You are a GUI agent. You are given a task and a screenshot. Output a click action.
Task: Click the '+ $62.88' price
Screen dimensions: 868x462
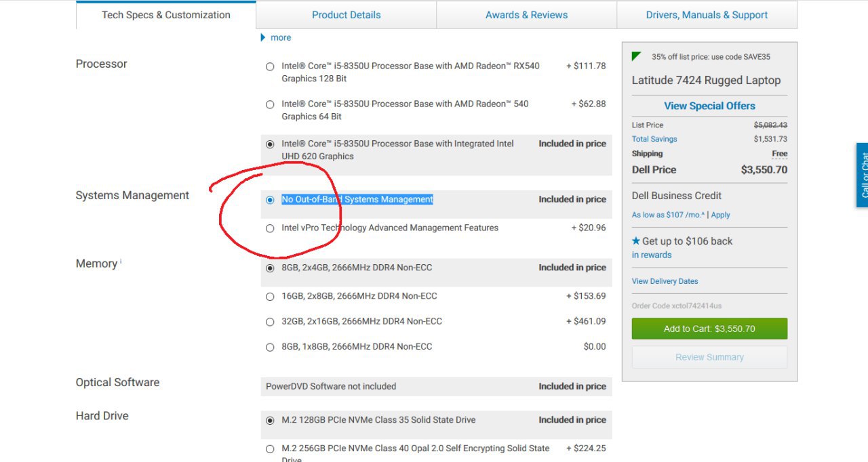point(589,104)
